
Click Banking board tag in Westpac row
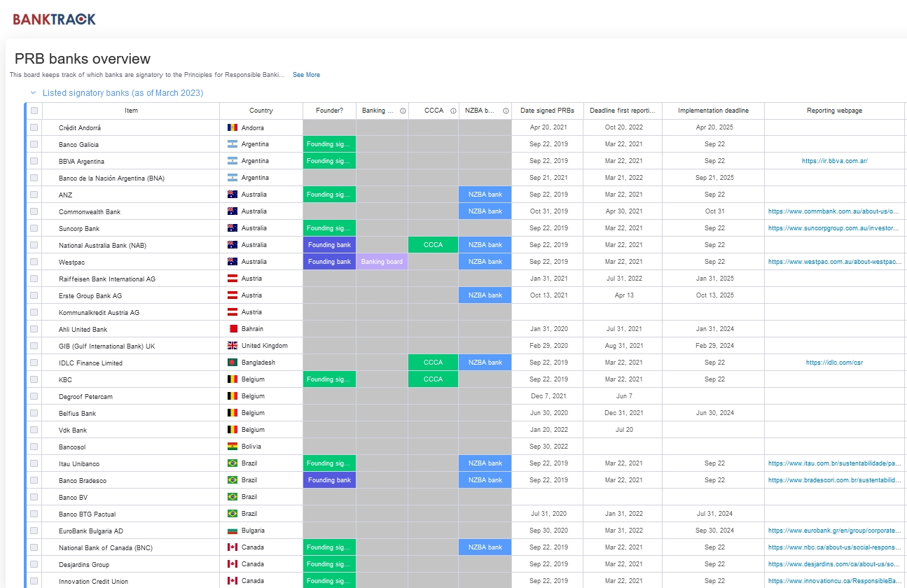pyautogui.click(x=382, y=262)
